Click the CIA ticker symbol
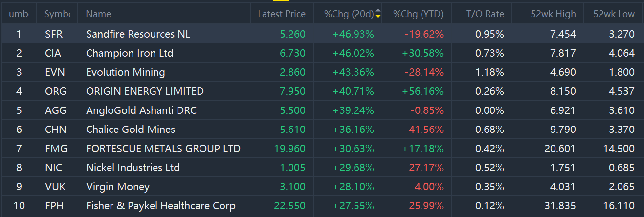Screen dimensions: 644x217 click(x=54, y=53)
